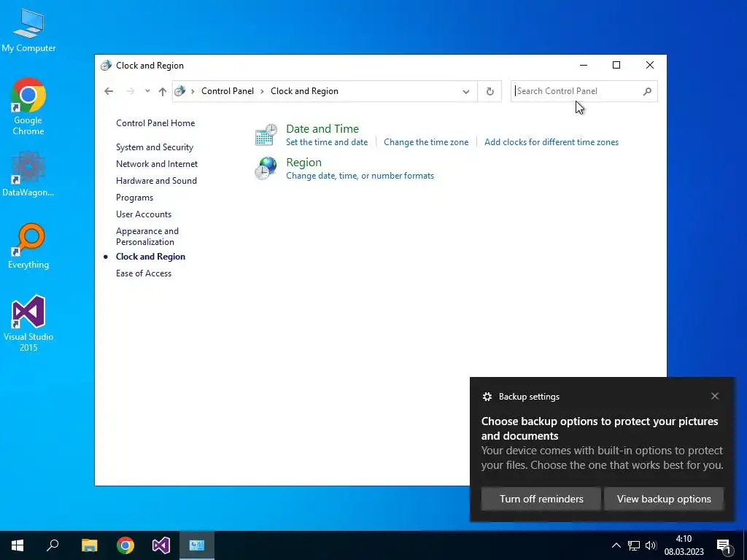Viewport: 747px width, 560px height.
Task: Go back with the back arrow
Action: tap(109, 91)
